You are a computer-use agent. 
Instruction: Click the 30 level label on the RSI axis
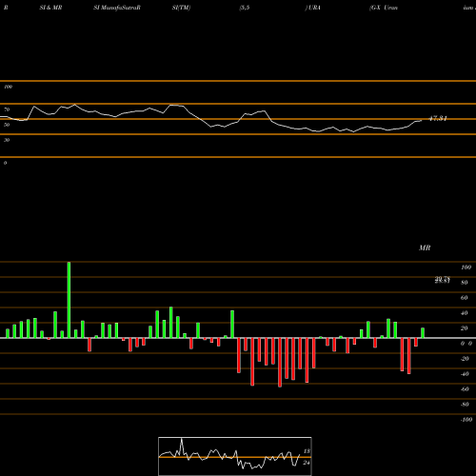click(7, 140)
